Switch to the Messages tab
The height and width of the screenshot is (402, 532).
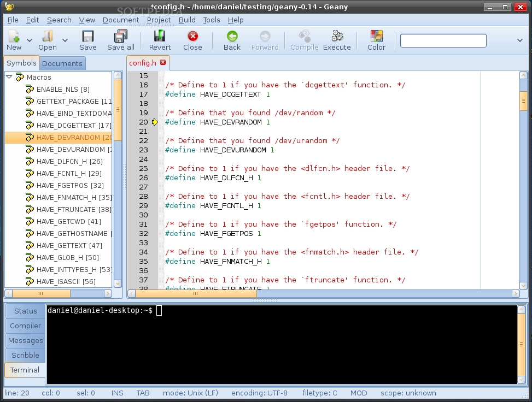(26, 340)
